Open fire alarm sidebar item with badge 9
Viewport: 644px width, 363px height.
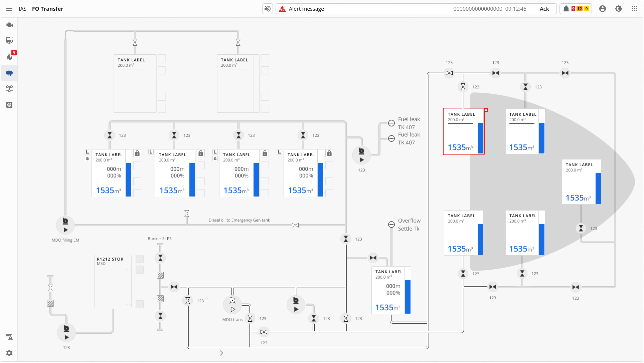coord(10,56)
